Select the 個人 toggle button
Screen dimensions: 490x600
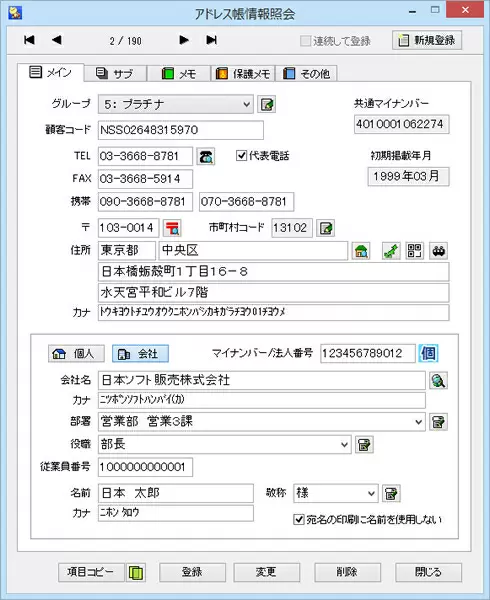77,354
